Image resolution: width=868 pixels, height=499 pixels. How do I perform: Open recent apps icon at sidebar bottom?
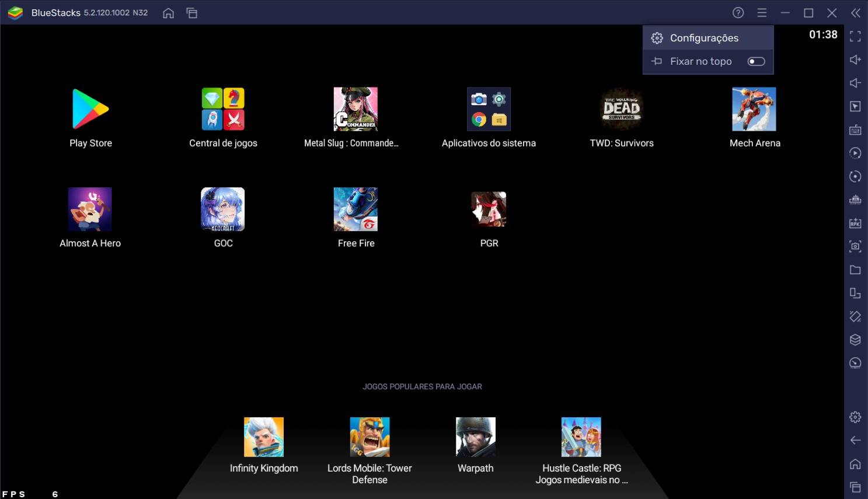tap(855, 487)
